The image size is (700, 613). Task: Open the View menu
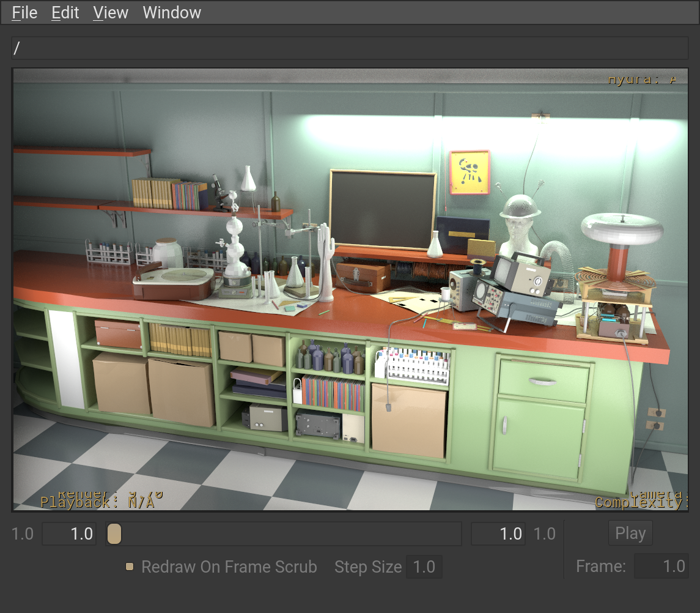coord(110,12)
